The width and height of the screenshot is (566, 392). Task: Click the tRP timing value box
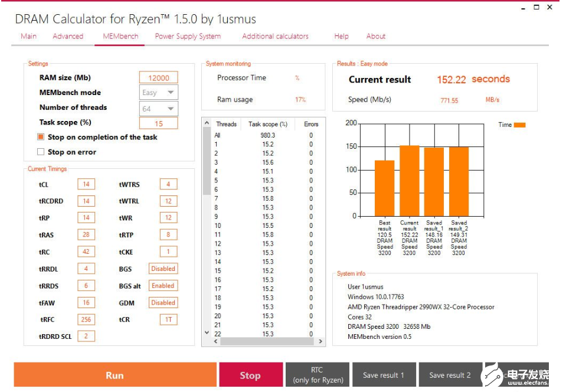point(86,218)
